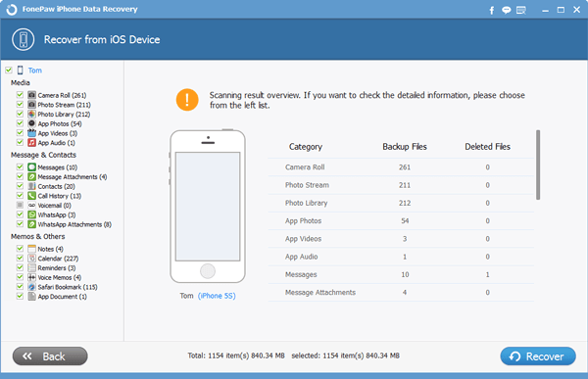The image size is (588, 379).
Task: Click the Contacts icon
Action: (x=32, y=186)
